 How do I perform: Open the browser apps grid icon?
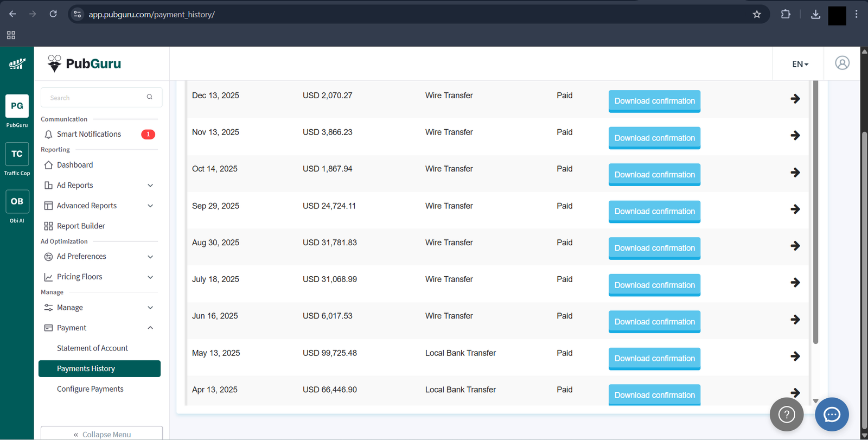coord(11,35)
